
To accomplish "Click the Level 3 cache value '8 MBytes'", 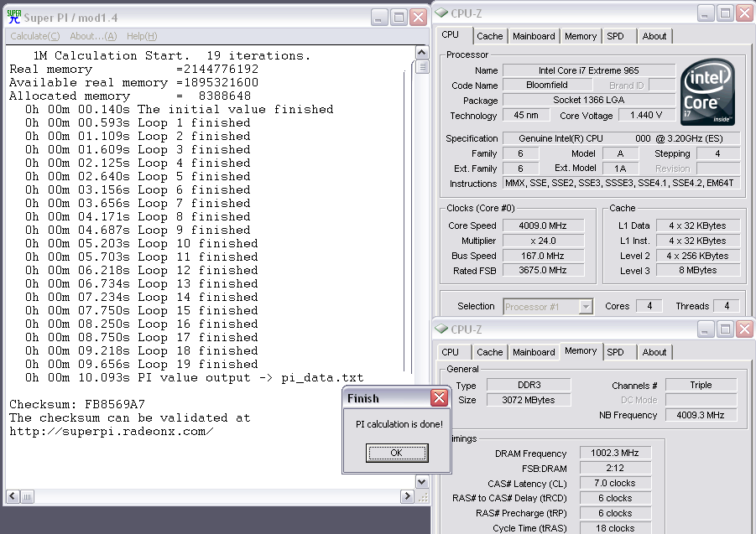I will (x=697, y=270).
